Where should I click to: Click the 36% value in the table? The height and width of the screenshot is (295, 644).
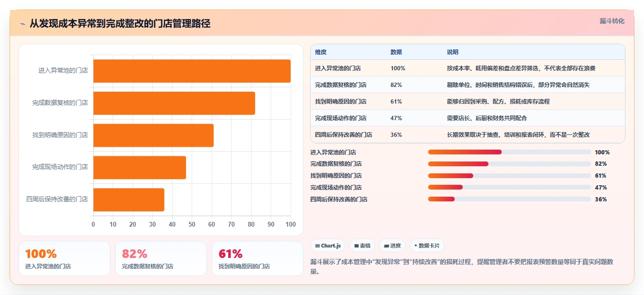pos(396,135)
